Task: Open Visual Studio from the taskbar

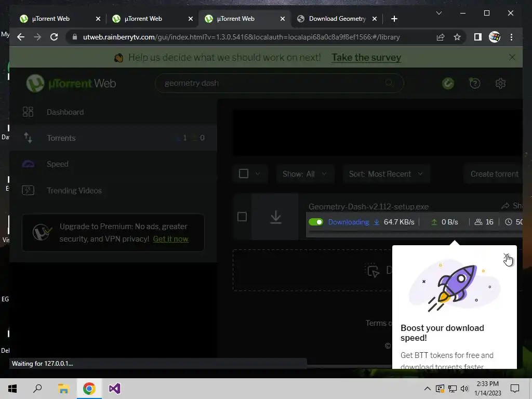Action: [115, 389]
